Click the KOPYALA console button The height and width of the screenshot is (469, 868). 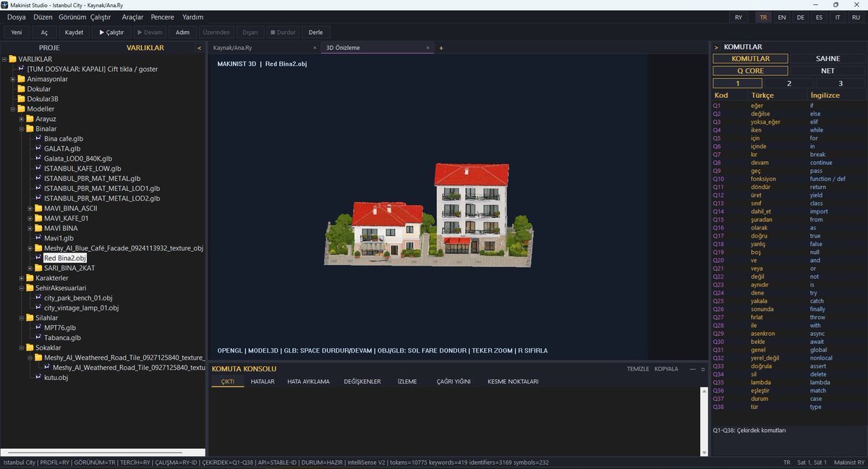click(x=666, y=368)
